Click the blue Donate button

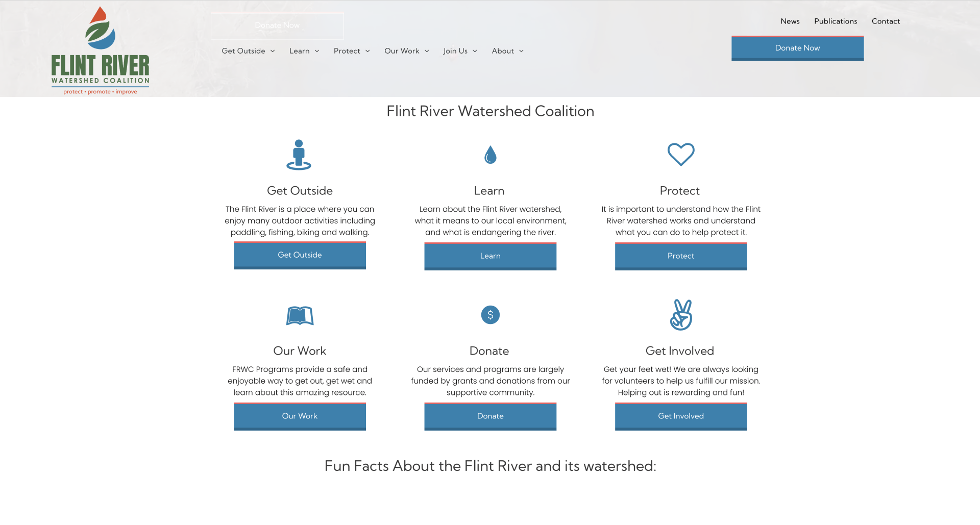click(490, 416)
